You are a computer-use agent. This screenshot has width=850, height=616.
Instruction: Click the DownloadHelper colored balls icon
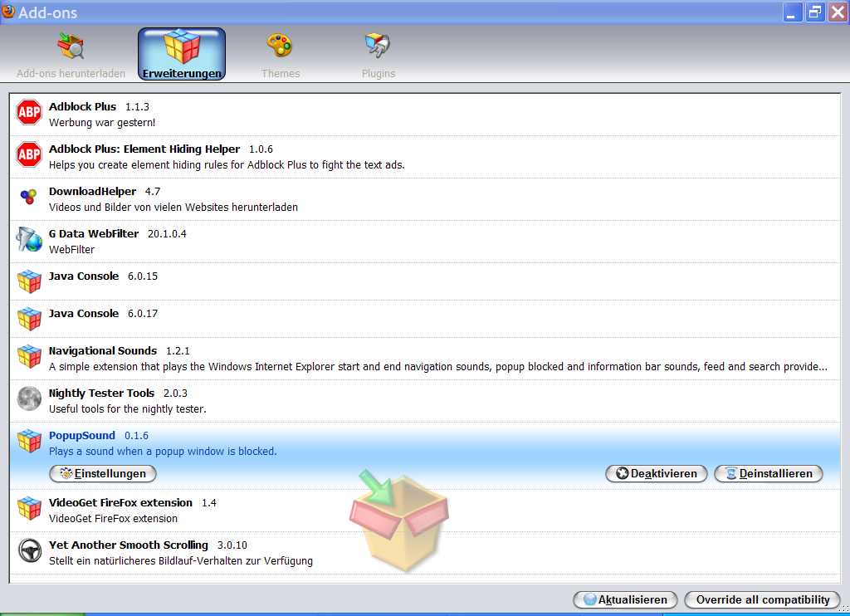point(29,196)
